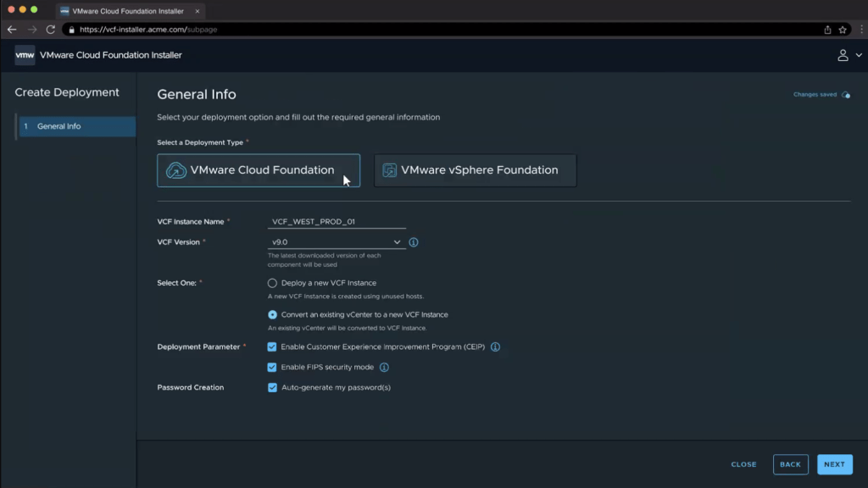868x488 pixels.
Task: Open the user account menu icon
Action: 843,55
